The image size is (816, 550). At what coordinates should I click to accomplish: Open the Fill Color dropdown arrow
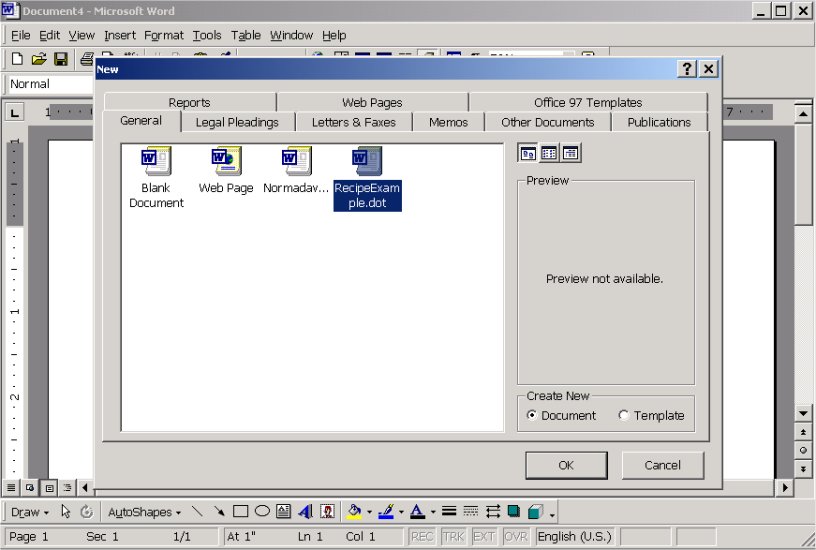[369, 512]
